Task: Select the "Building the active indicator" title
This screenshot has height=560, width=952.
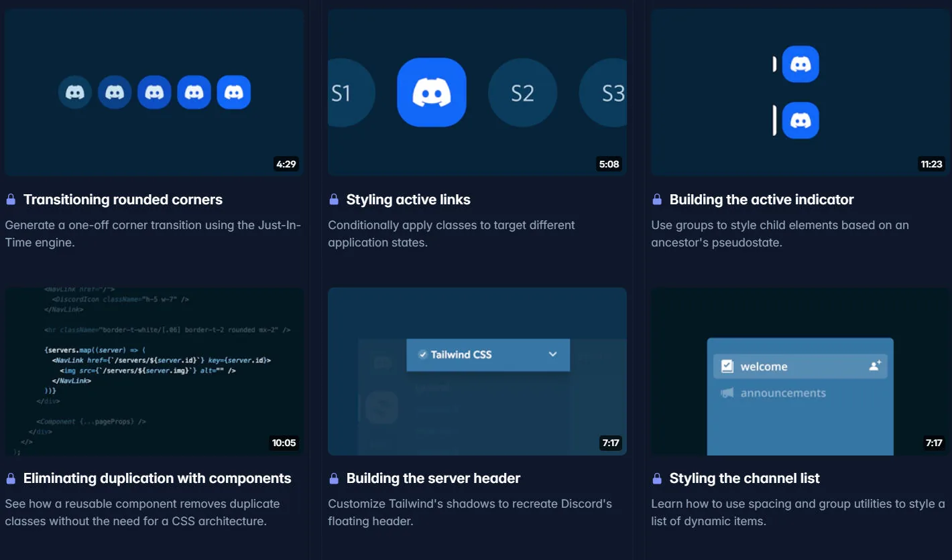Action: point(762,200)
